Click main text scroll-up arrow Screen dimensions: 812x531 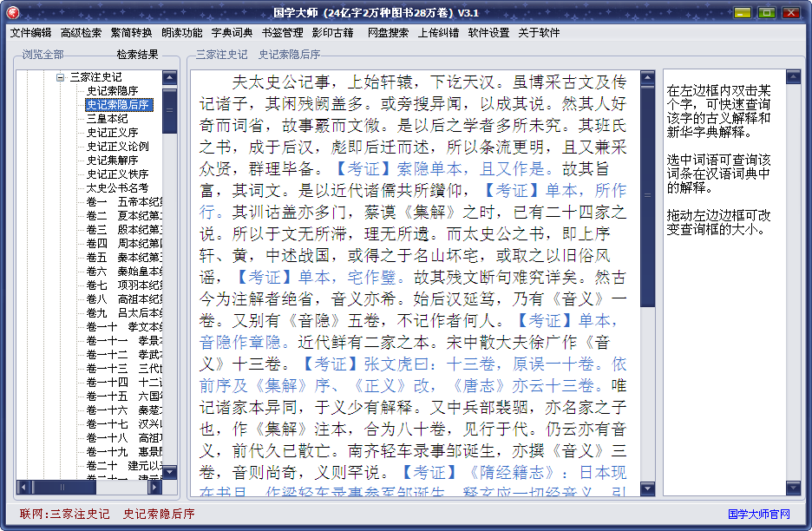[x=647, y=78]
